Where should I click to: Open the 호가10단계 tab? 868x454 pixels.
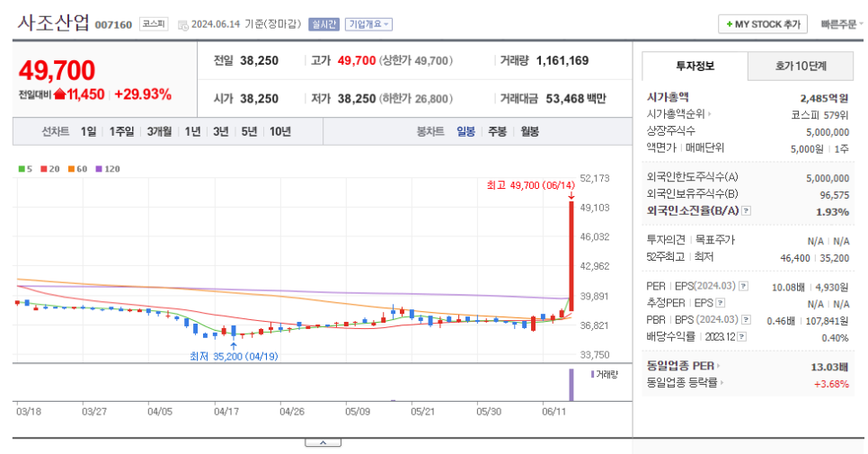click(x=801, y=67)
